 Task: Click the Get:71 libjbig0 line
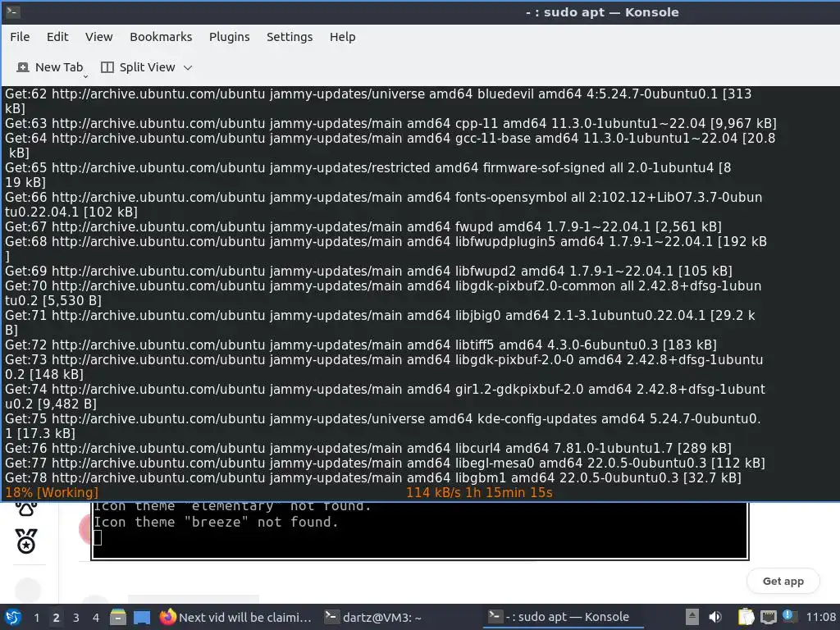[380, 322]
